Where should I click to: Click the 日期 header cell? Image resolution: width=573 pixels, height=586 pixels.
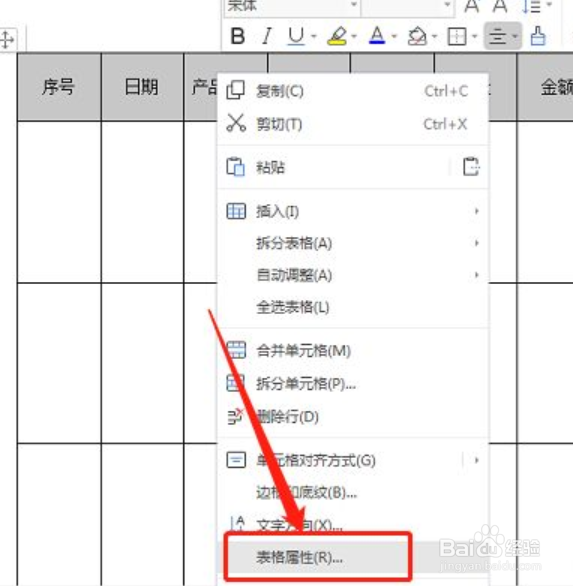click(142, 87)
